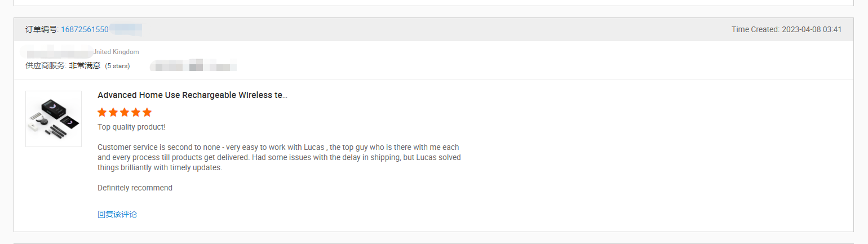Click the Top quality product! review line

point(131,127)
